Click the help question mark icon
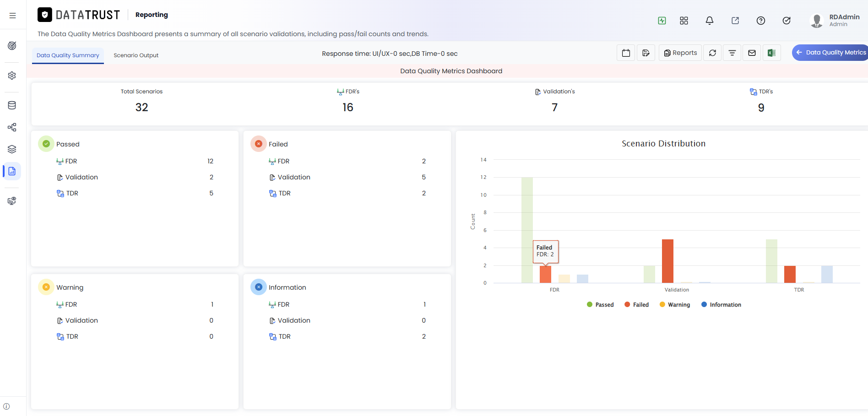868x416 pixels. pyautogui.click(x=761, y=21)
